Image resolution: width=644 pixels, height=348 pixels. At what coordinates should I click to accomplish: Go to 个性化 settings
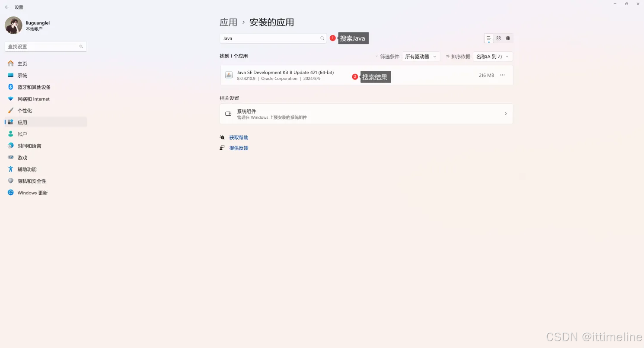46,111
